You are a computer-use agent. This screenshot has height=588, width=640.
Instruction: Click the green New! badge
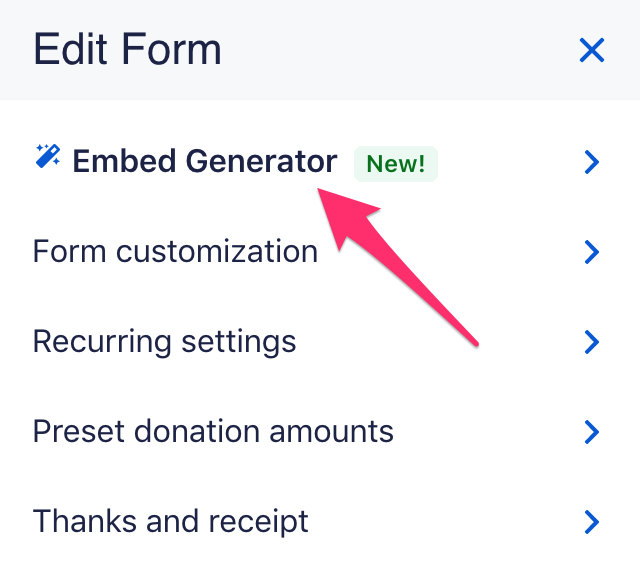point(396,163)
